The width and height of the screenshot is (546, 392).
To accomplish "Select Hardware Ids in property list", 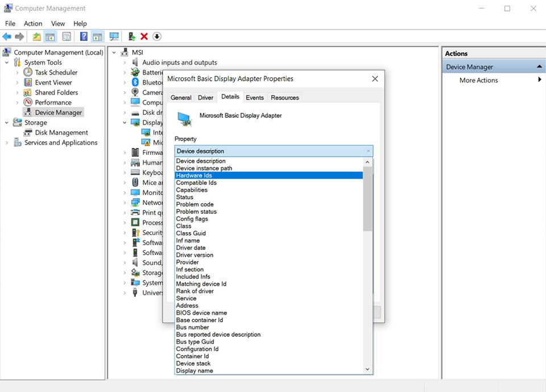I will 269,175.
